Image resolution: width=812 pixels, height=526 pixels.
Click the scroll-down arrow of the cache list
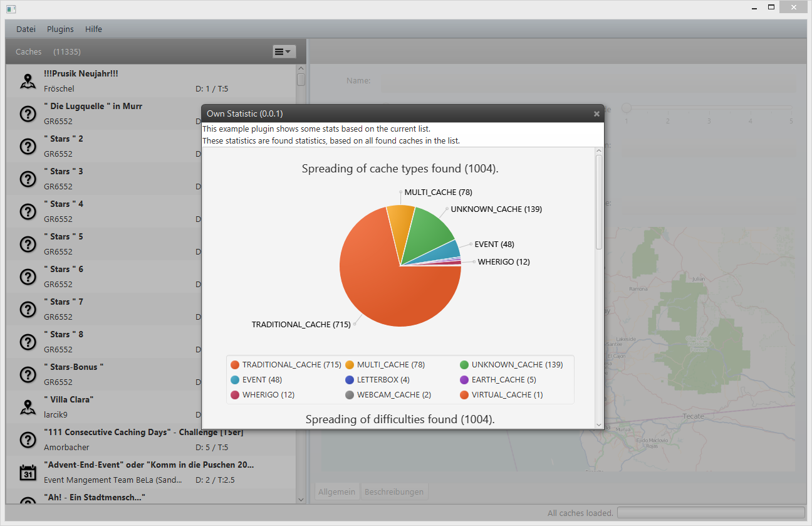(301, 499)
